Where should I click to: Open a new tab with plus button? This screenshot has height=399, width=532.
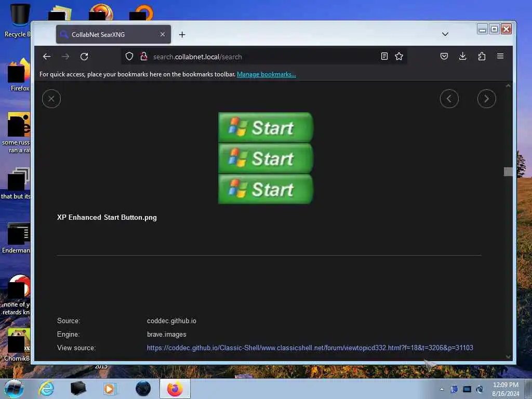click(x=182, y=35)
